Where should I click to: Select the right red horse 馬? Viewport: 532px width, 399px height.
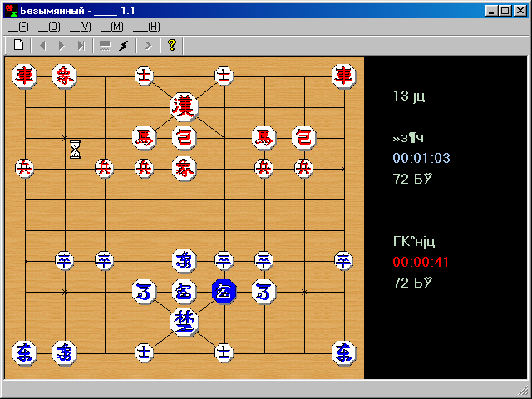264,138
